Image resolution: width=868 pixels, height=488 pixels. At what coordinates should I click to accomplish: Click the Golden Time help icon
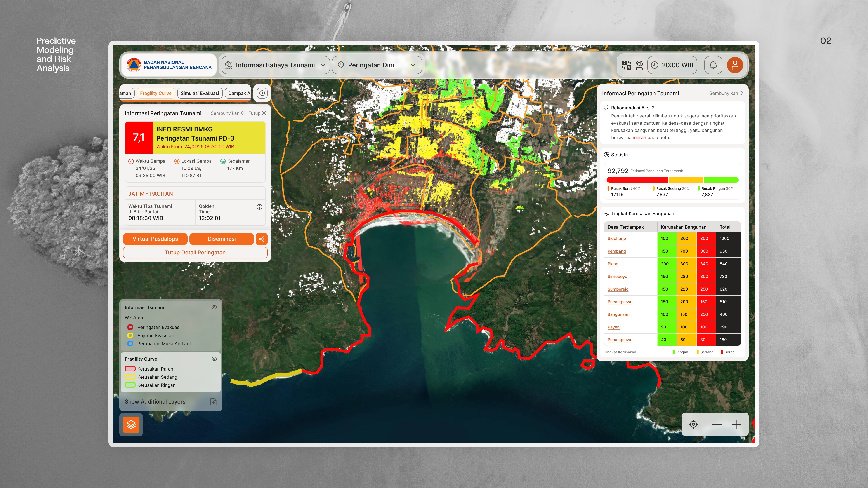coord(259,207)
